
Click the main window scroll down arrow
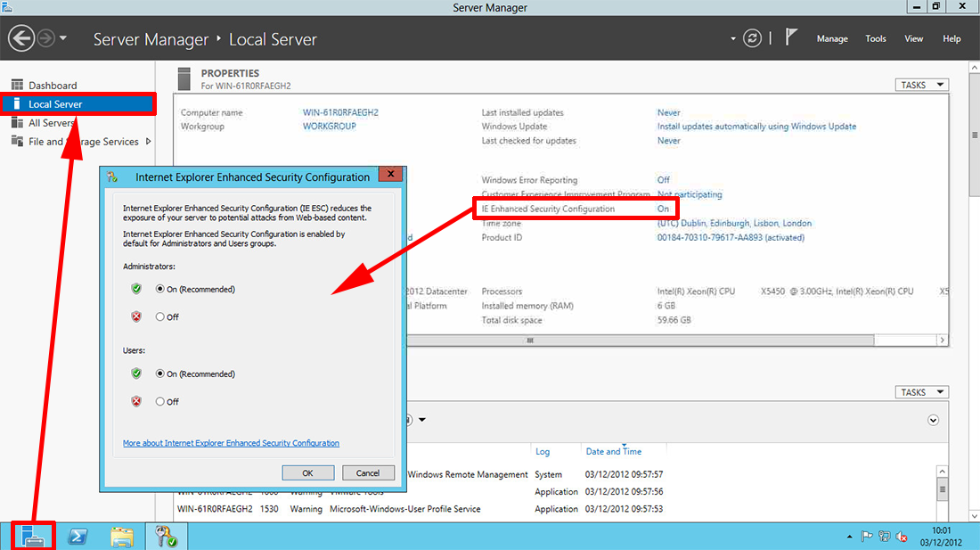pyautogui.click(x=975, y=516)
